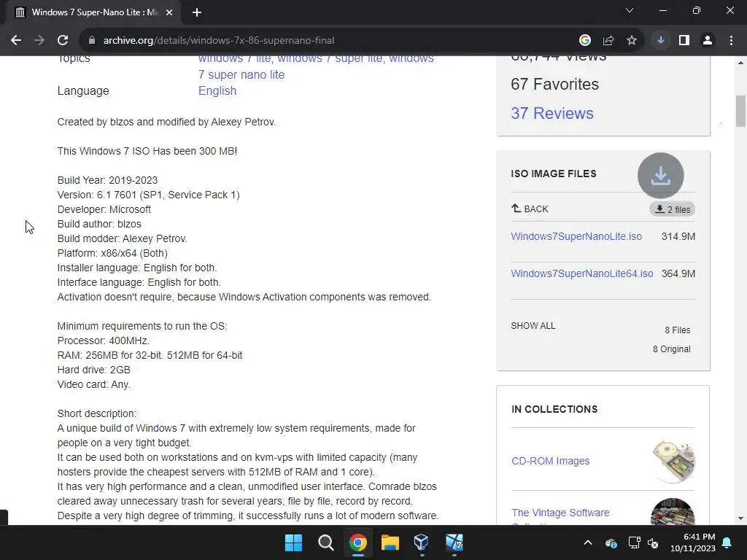The width and height of the screenshot is (747, 560).
Task: Open a new browser tab
Action: point(197,12)
